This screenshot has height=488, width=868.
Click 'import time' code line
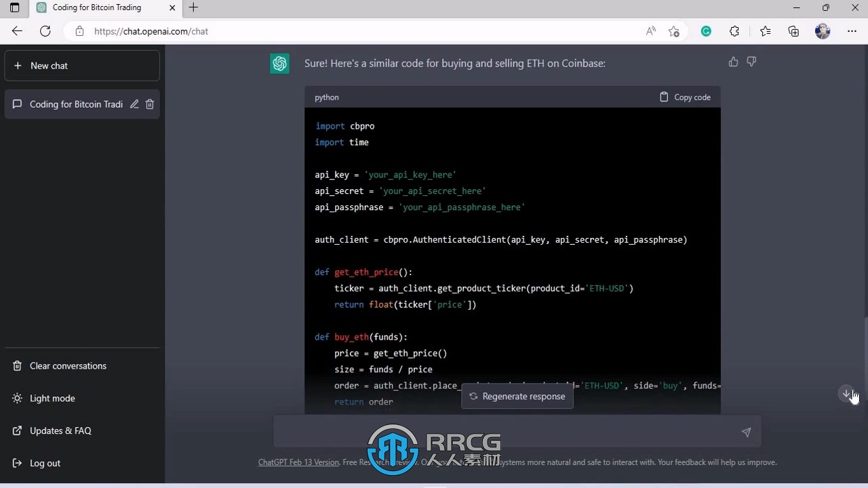click(x=342, y=142)
